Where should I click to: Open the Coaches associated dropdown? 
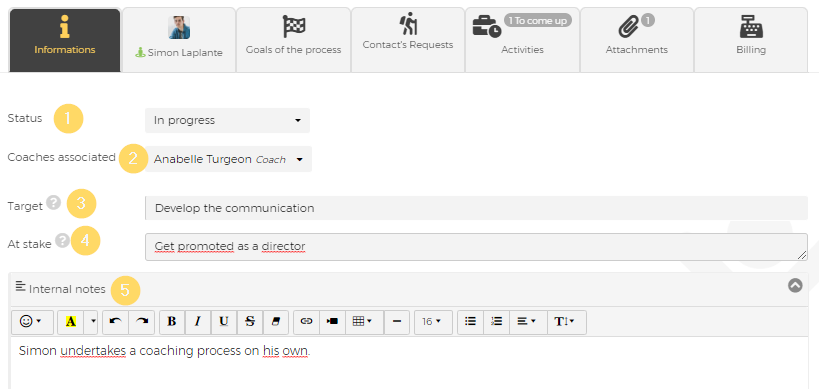pyautogui.click(x=228, y=159)
